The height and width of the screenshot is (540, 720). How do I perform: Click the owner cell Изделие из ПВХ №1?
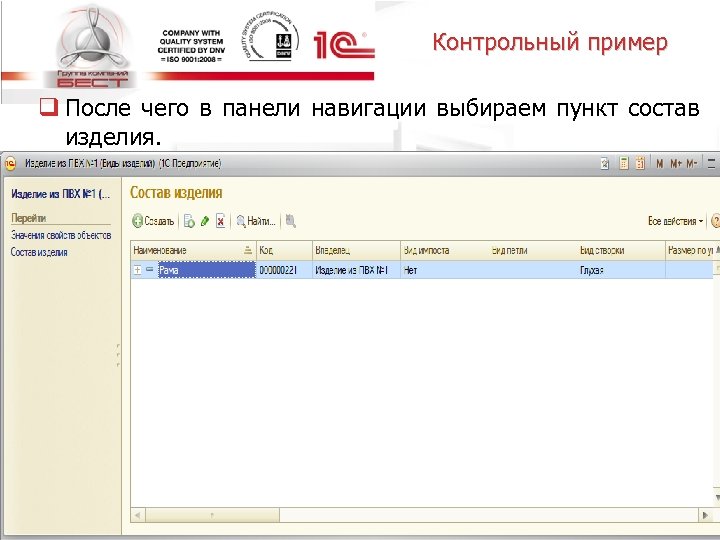[x=356, y=270]
